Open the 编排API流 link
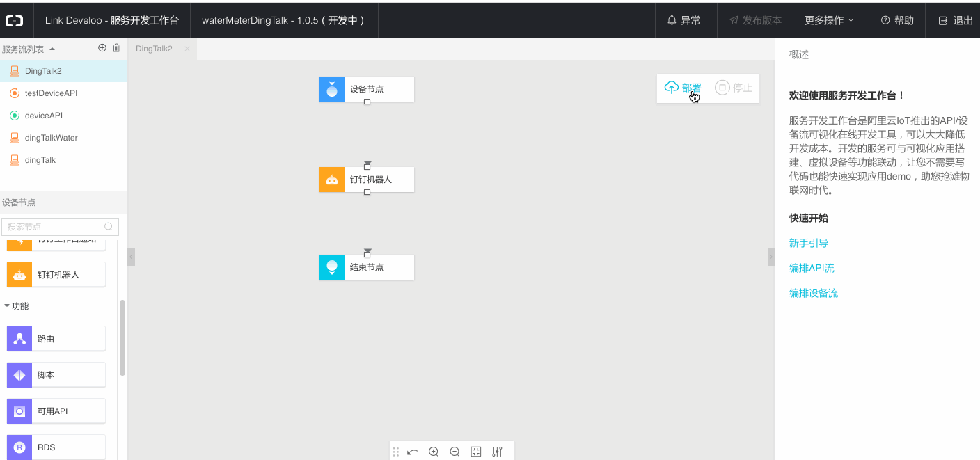This screenshot has height=460, width=980. coord(812,268)
